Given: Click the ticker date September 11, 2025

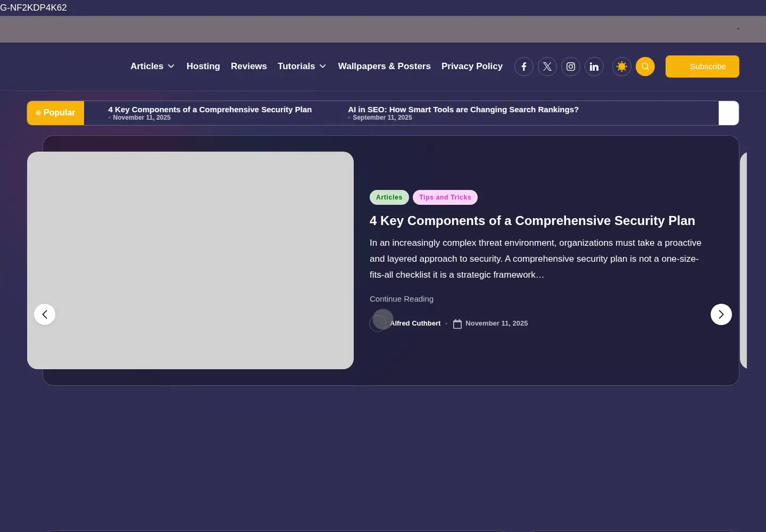Looking at the screenshot, I should pyautogui.click(x=382, y=118).
